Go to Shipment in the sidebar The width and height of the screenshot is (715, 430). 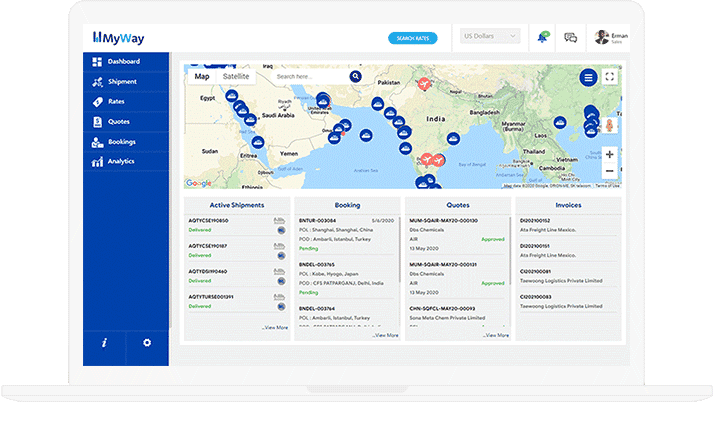pos(123,82)
